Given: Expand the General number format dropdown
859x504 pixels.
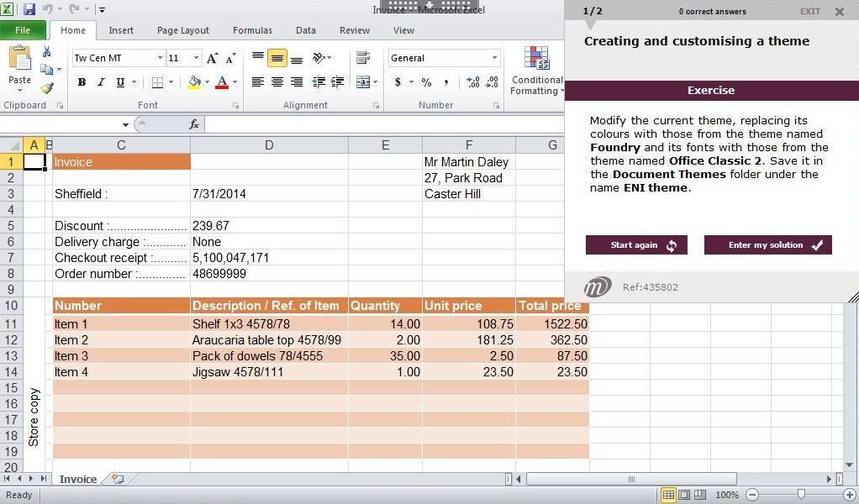Looking at the screenshot, I should (x=494, y=58).
